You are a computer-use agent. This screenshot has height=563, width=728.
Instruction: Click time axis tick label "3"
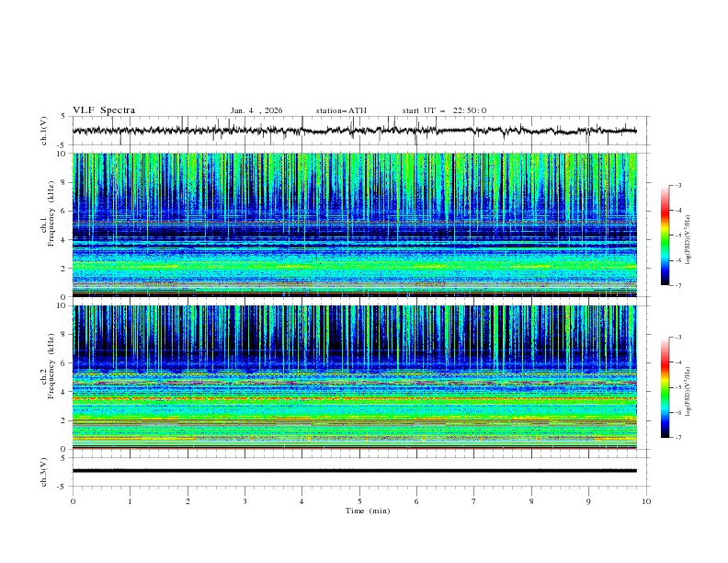click(245, 501)
